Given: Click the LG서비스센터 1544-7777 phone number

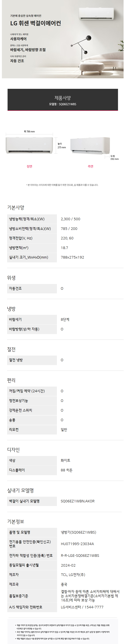Looking at the screenshot, I should 82,607.
